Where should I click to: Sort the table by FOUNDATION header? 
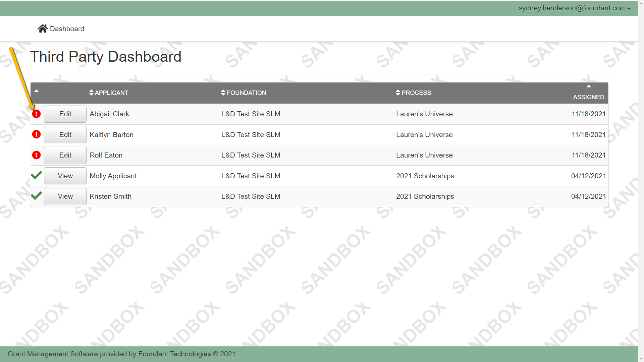point(247,93)
